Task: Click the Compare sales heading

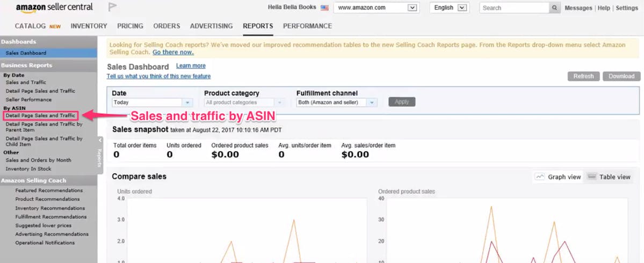Action: tap(139, 177)
